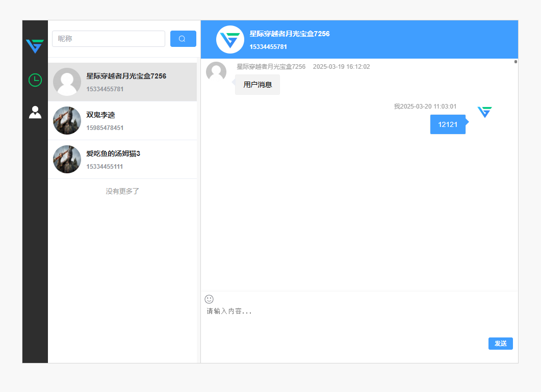Open the emoji picker smiley icon
The image size is (541, 392).
click(209, 299)
